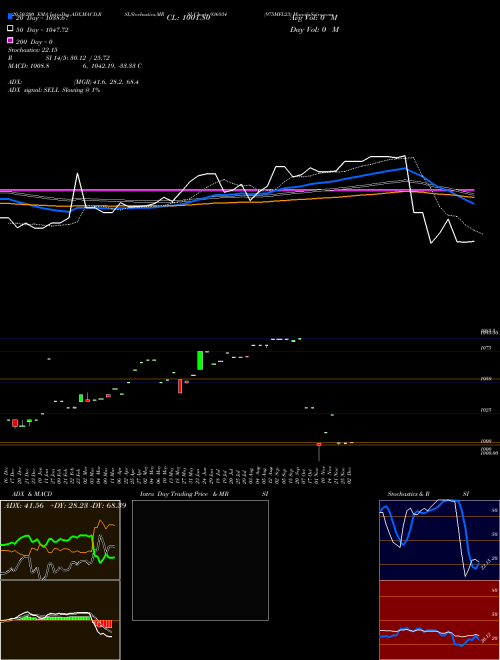Click the sharp white spike on moving-average chart
The height and width of the screenshot is (660, 500).
point(77,189)
